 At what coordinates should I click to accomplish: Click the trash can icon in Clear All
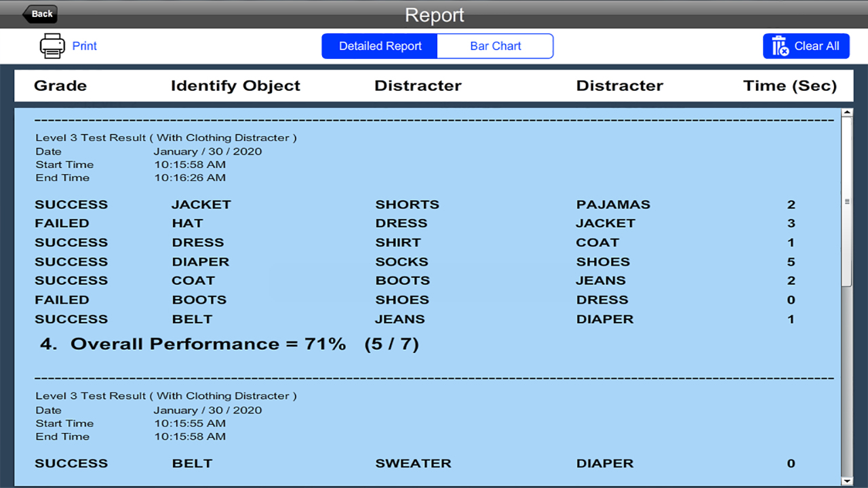[780, 46]
